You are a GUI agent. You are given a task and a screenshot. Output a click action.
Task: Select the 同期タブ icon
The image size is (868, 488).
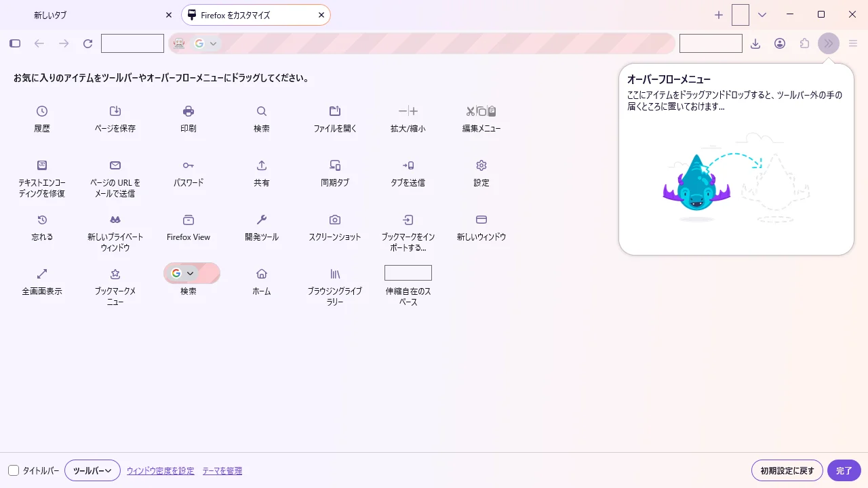[x=335, y=165]
